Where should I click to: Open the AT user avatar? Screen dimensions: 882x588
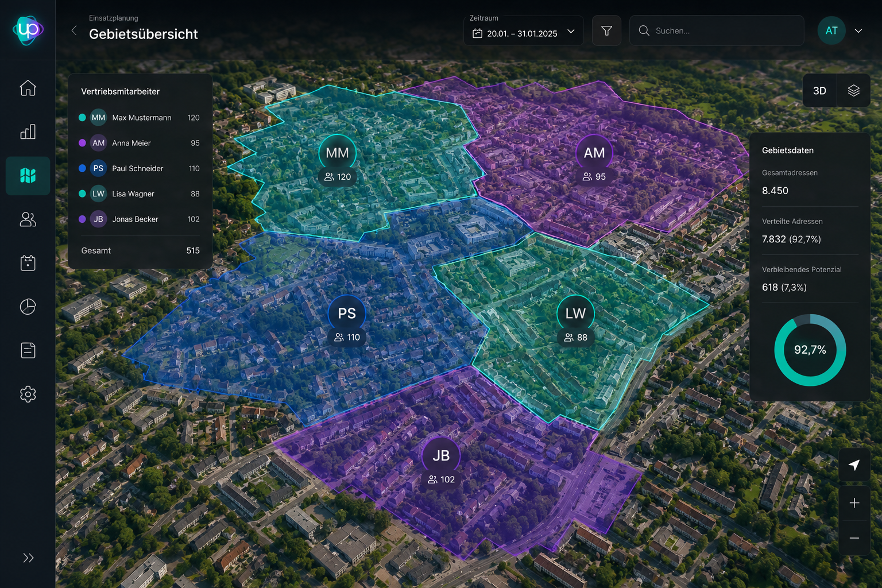pyautogui.click(x=831, y=30)
